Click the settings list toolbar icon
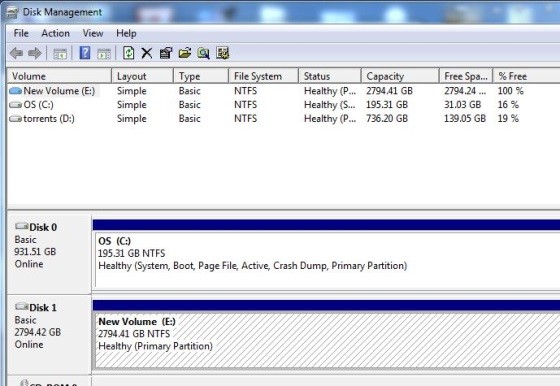560x386 pixels. pos(222,53)
